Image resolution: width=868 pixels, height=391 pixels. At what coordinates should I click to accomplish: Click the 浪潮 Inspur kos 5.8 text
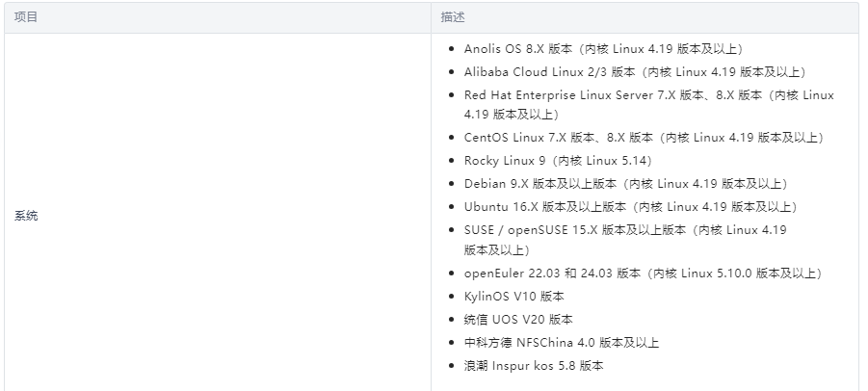click(x=533, y=366)
